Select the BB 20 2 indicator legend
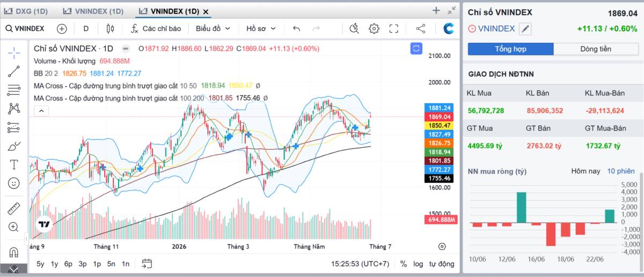 (87, 74)
